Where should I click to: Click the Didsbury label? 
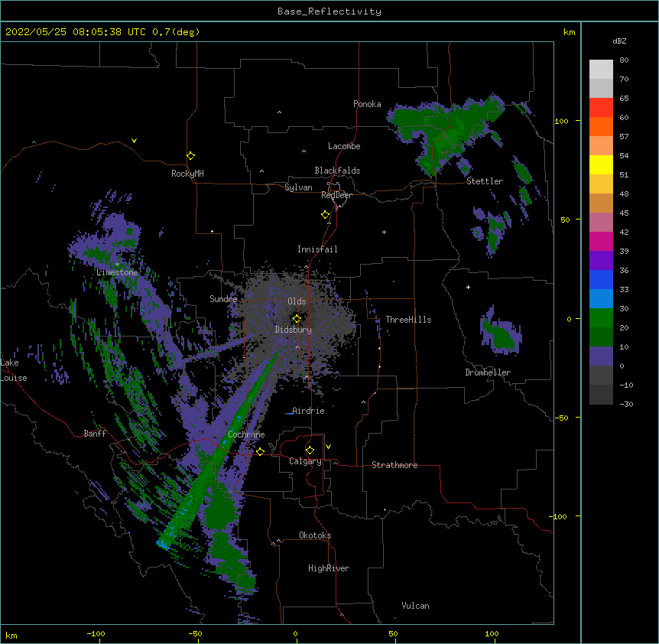click(x=294, y=330)
